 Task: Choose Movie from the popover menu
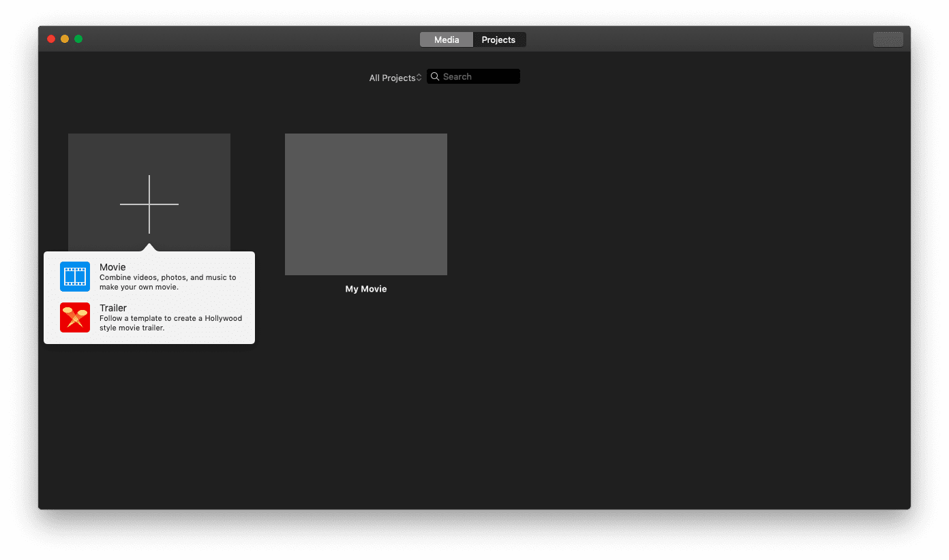tap(149, 277)
